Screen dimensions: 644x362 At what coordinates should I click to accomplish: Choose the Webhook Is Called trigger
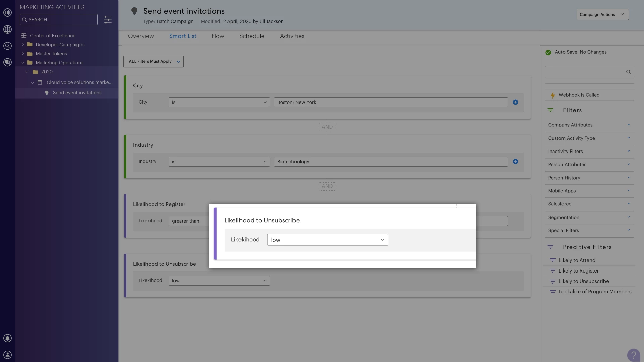point(579,95)
